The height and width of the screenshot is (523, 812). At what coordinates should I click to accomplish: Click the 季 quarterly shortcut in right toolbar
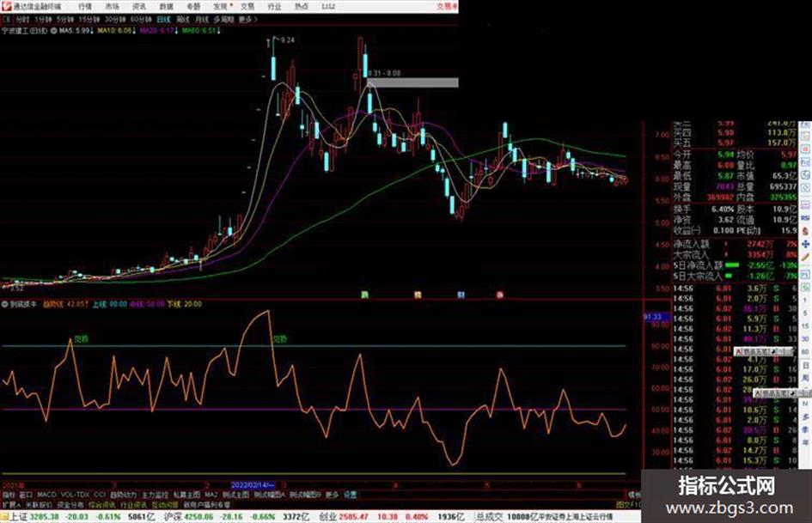805,429
